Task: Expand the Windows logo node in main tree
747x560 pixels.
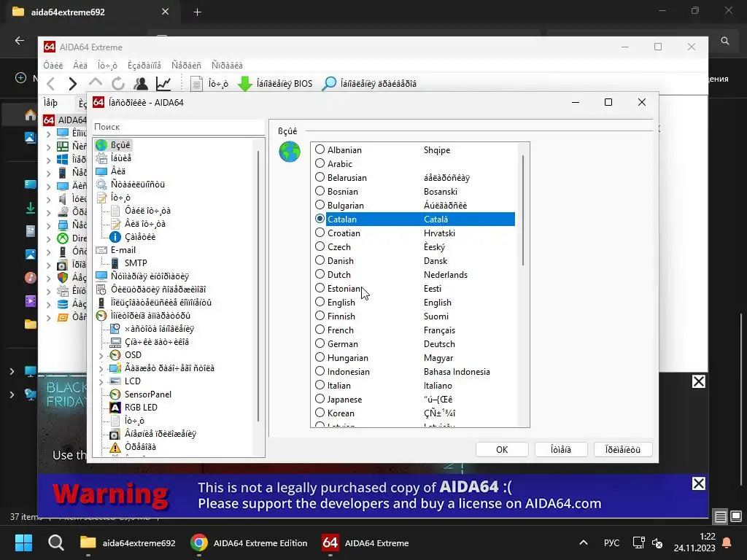Action: (49, 160)
